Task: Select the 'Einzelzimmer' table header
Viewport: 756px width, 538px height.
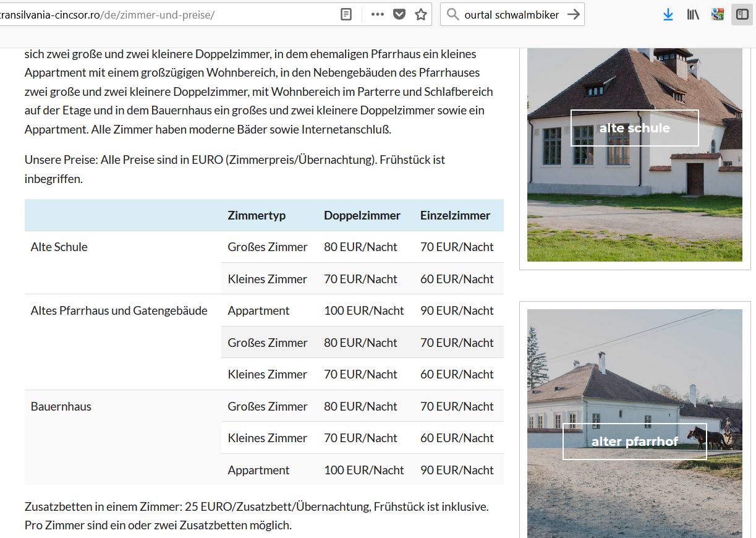Action: tap(455, 215)
